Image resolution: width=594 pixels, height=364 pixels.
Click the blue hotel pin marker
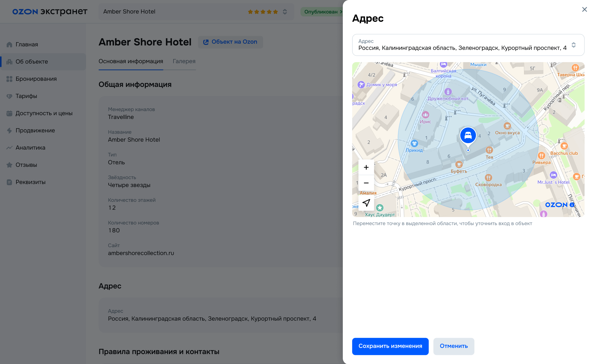click(468, 135)
